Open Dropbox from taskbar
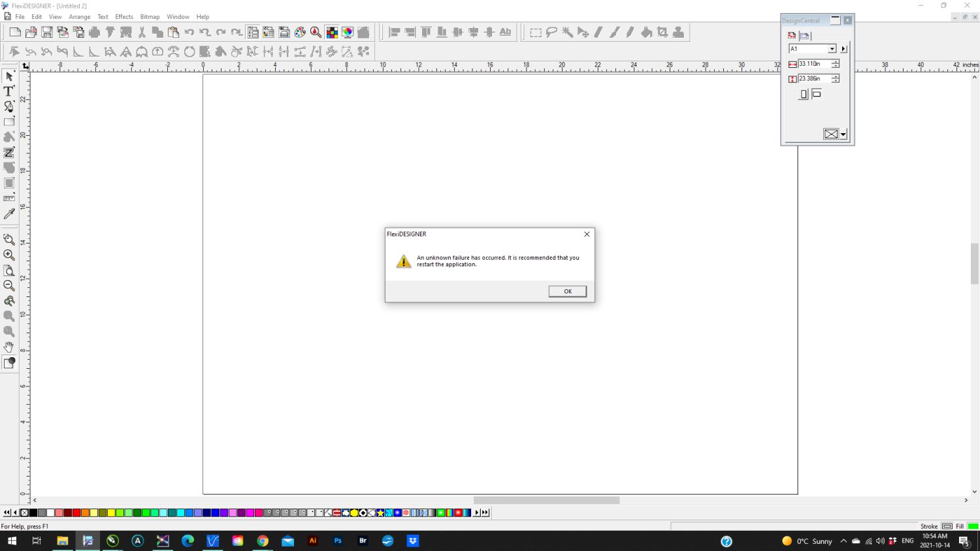This screenshot has height=551, width=980. point(413,541)
